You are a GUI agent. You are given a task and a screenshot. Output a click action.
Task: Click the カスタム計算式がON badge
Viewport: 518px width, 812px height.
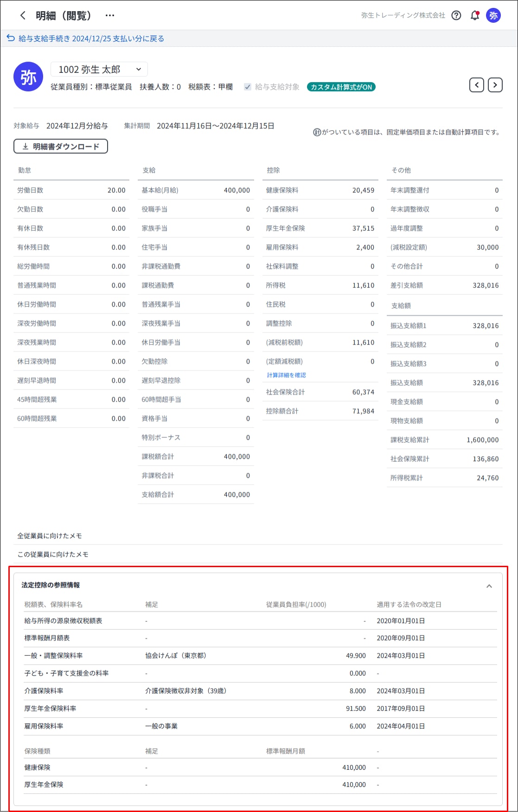coord(341,87)
